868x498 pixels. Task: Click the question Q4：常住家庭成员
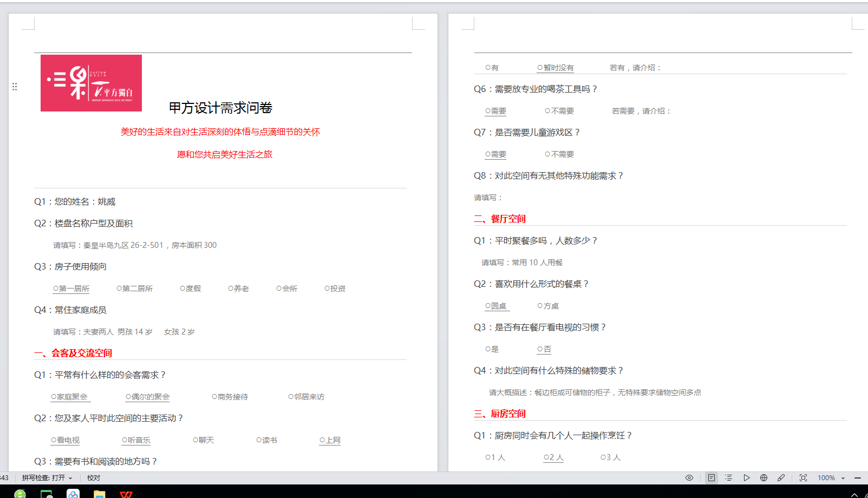click(x=70, y=310)
